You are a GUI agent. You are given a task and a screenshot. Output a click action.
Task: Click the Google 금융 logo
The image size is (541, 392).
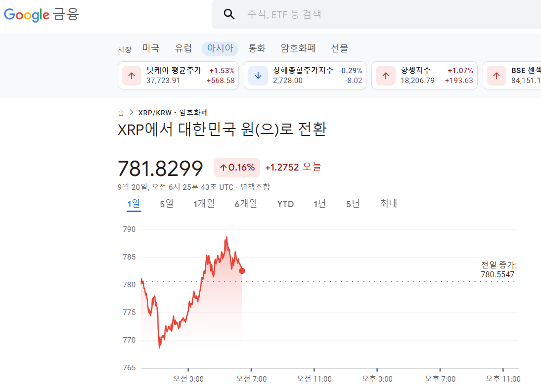coord(42,14)
